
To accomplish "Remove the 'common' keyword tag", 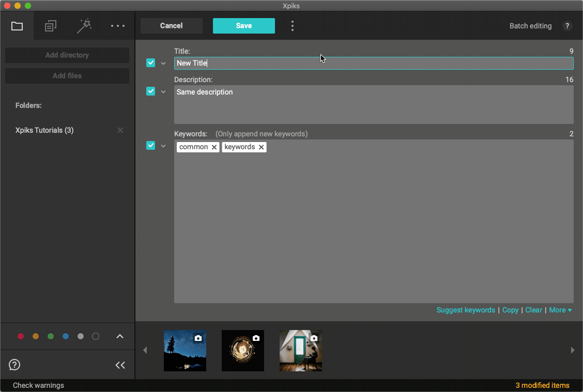I will [214, 147].
